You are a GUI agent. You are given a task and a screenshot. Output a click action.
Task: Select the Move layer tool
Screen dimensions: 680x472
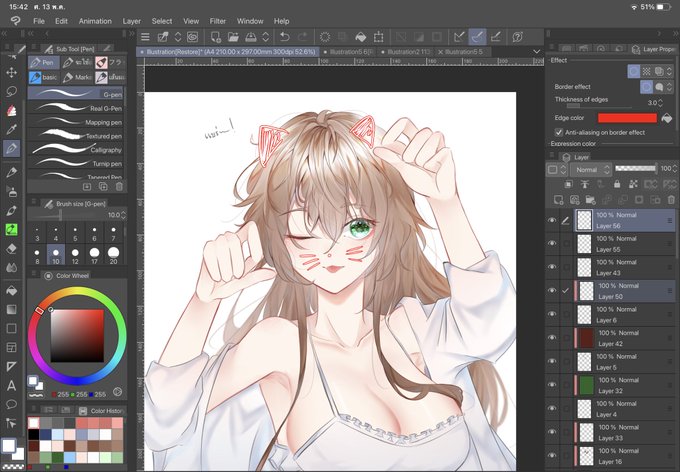[12, 72]
